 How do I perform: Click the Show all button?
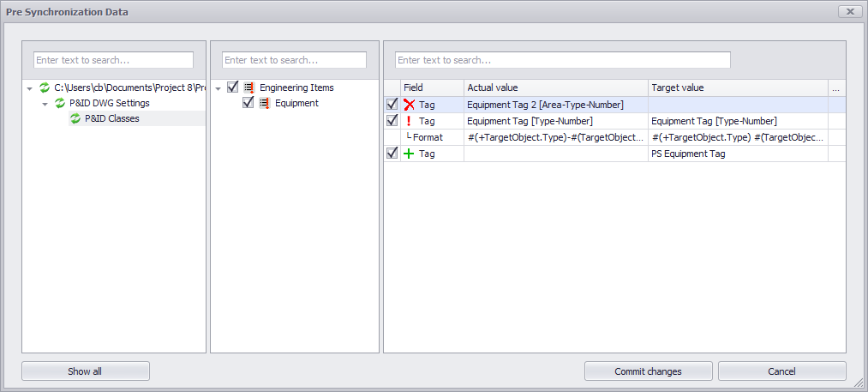click(x=85, y=371)
